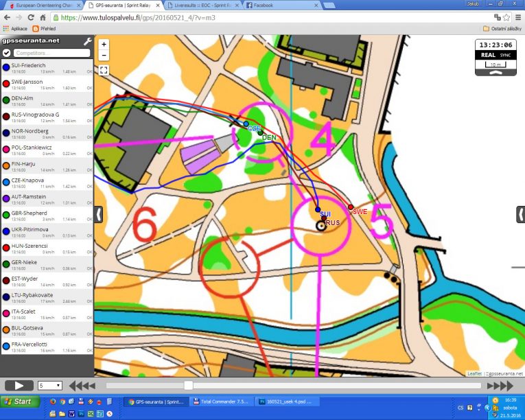Zoom out the map with minus button
Image resolution: width=525 pixels, height=420 pixels.
[x=104, y=55]
